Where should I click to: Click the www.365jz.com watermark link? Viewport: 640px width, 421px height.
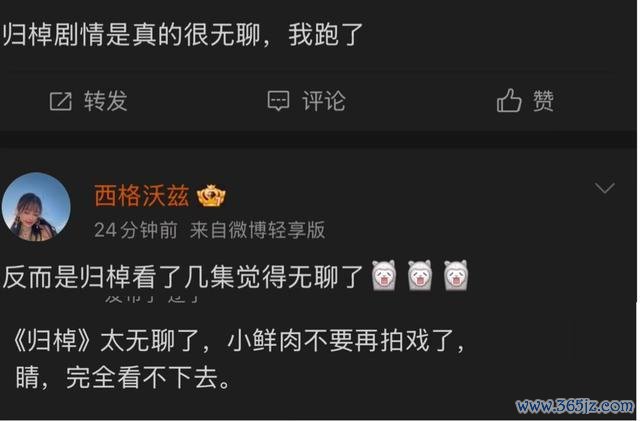(575, 406)
